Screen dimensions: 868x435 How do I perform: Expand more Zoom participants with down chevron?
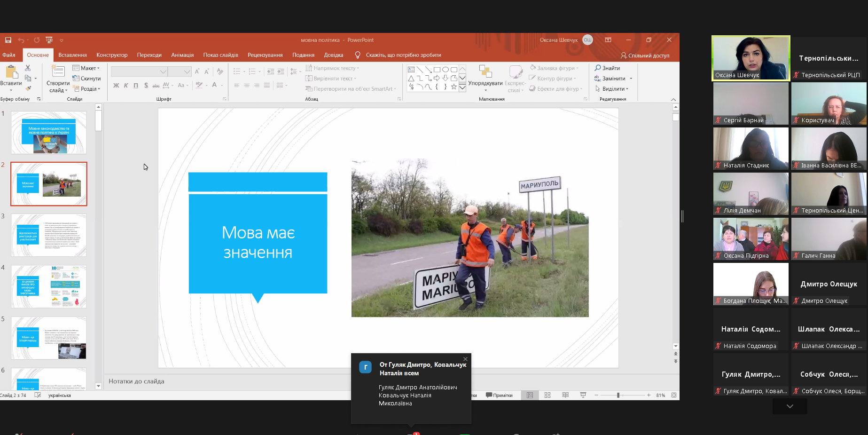[790, 406]
